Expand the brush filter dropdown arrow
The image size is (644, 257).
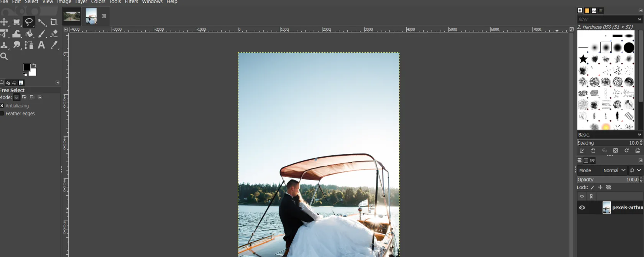(639, 19)
